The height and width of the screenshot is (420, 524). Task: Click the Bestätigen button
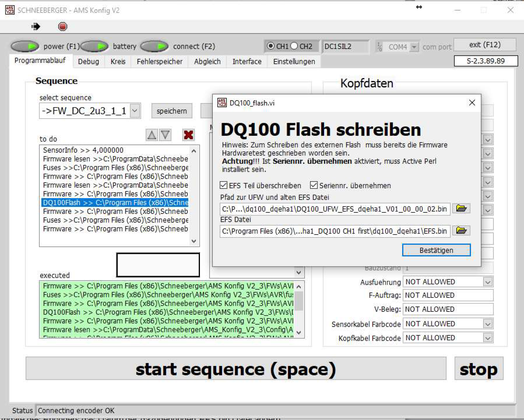pyautogui.click(x=436, y=250)
